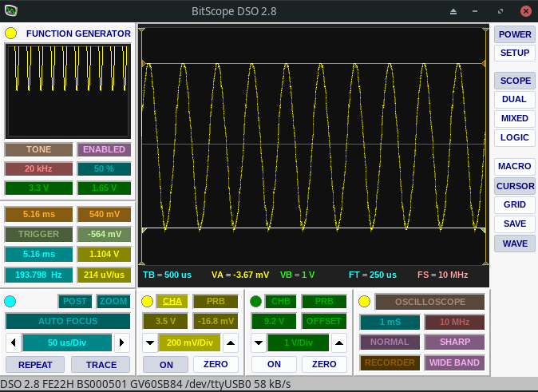Toggle channel A ON button
Viewport: 538px width, 392px height.
click(x=166, y=364)
